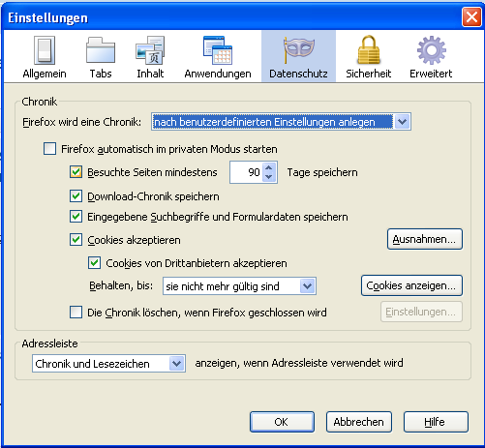The width and height of the screenshot is (485, 448).
Task: Switch to the Tabs label
Action: click(101, 74)
